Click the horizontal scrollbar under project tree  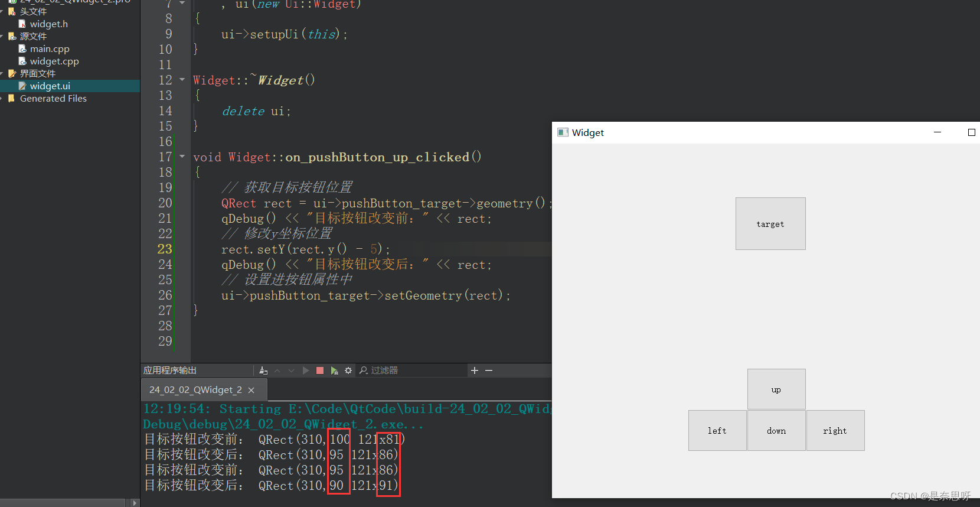pos(63,503)
